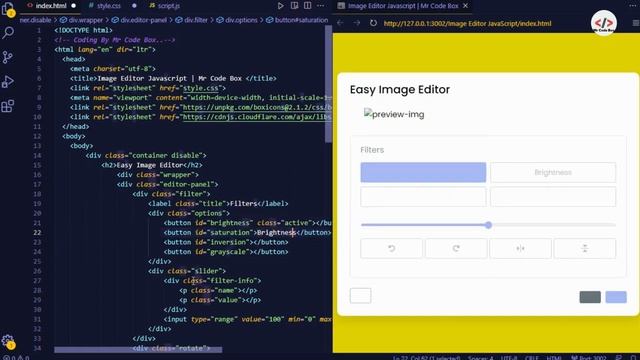Click the CRLF line ending status entry
The width and height of the screenshot is (640, 360).
[x=531, y=358]
